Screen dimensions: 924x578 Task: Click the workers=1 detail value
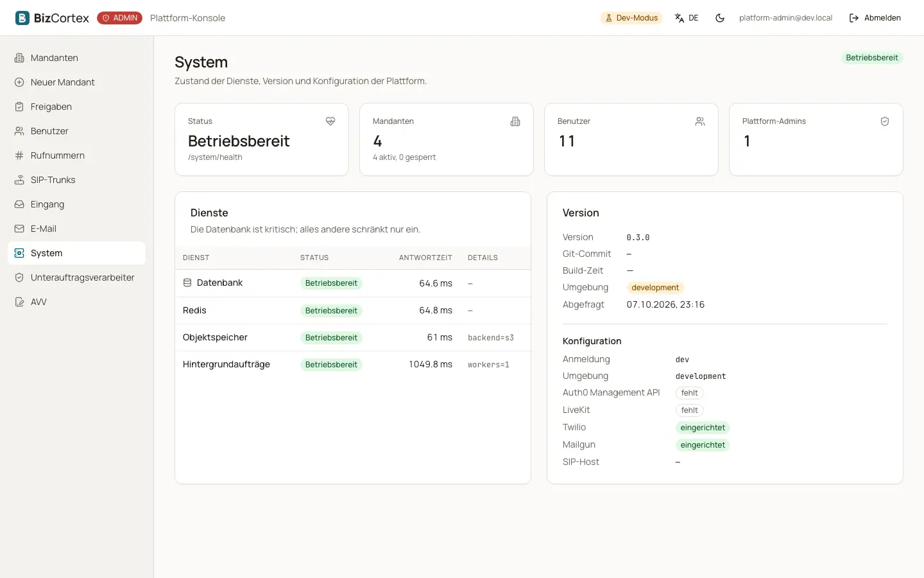point(488,365)
